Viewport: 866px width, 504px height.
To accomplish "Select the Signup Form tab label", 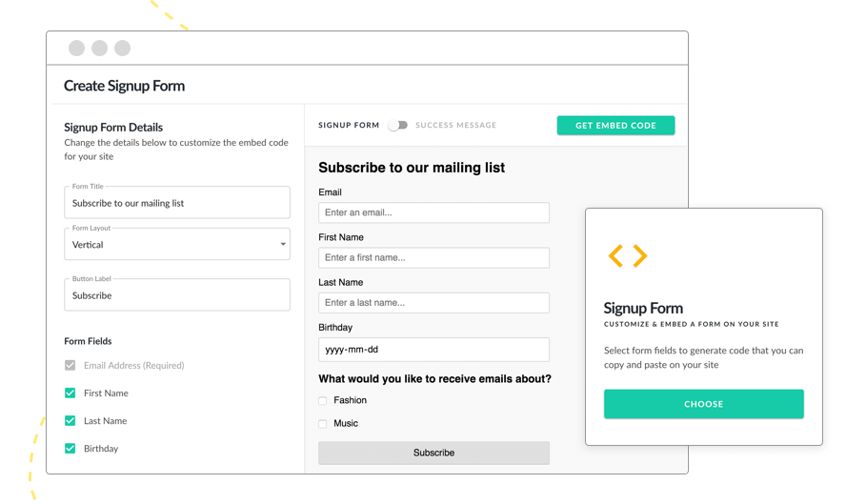I will [x=349, y=126].
